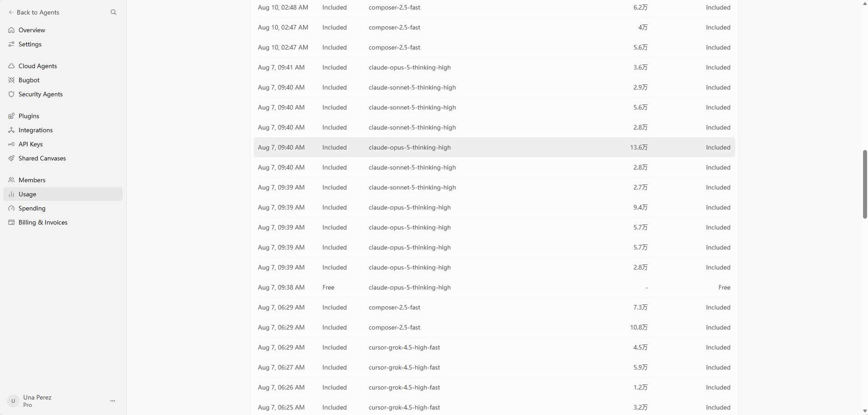Click the 1.2万 token value
Viewport: 868px width, 415px height.
point(641,387)
